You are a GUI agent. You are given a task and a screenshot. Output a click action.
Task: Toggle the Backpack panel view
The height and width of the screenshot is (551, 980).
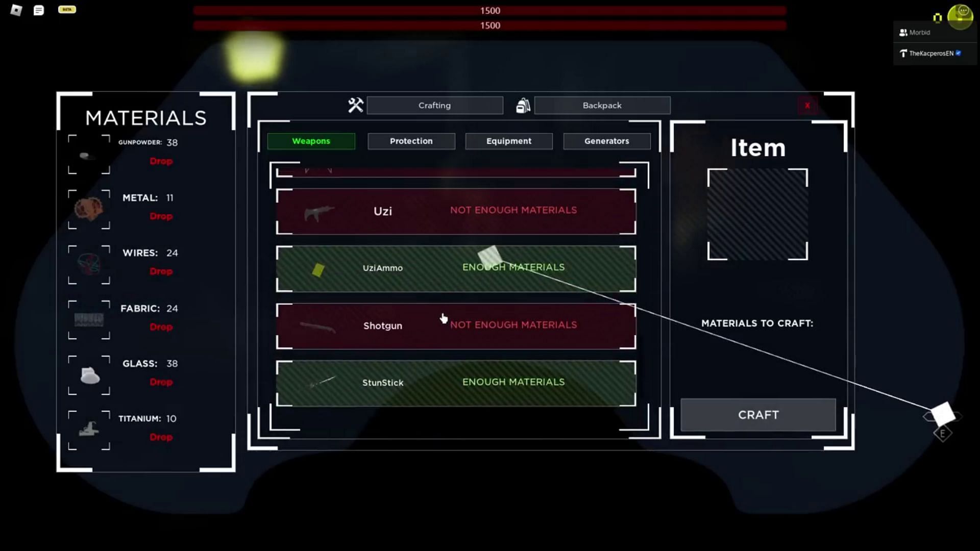pyautogui.click(x=602, y=105)
